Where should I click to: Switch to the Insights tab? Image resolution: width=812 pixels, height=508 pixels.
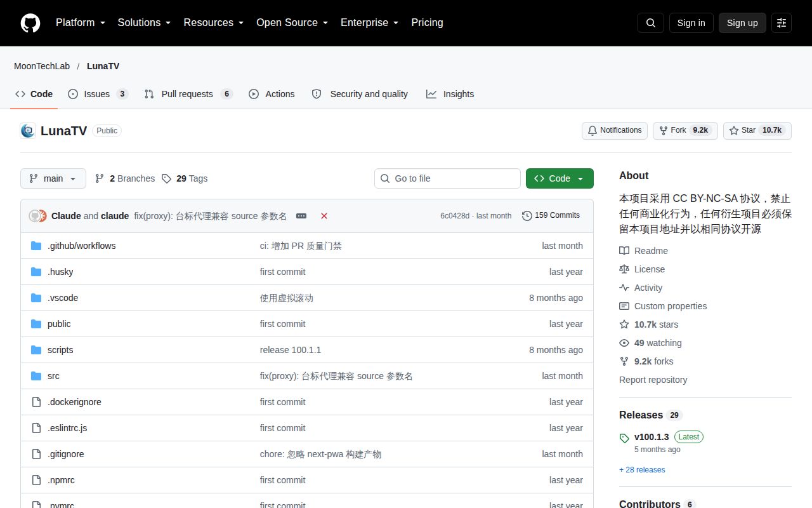(450, 94)
